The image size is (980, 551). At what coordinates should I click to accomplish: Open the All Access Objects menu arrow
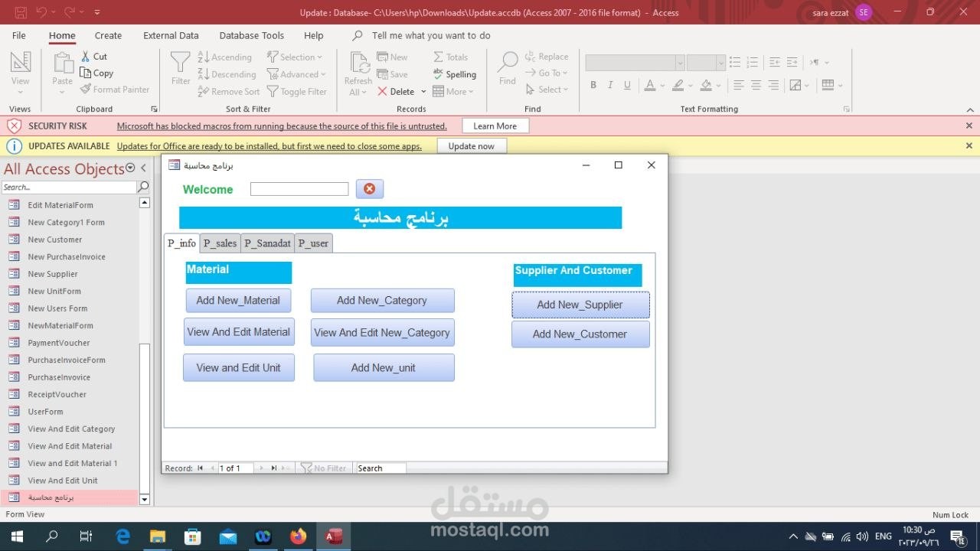point(130,168)
